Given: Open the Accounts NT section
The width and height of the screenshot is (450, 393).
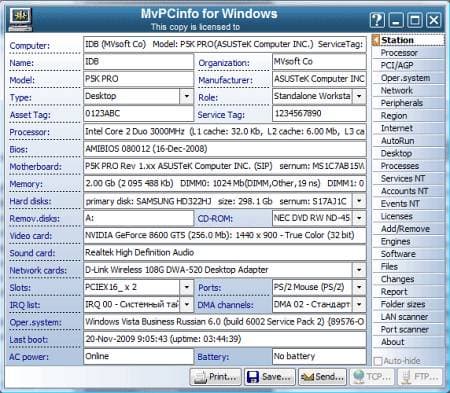Looking at the screenshot, I should tap(409, 191).
